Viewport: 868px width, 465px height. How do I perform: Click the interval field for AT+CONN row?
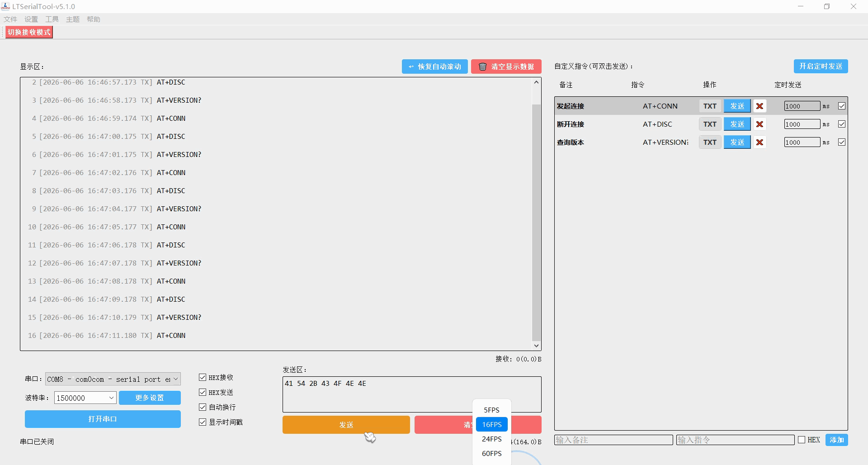pos(802,106)
